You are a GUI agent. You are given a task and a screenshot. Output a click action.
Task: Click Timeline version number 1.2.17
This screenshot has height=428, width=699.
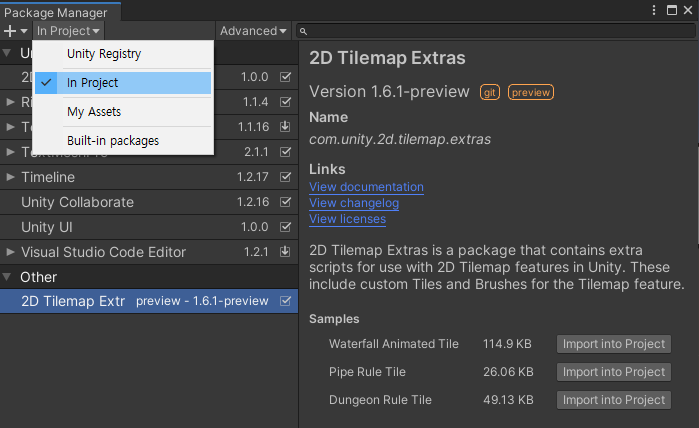pyautogui.click(x=253, y=177)
